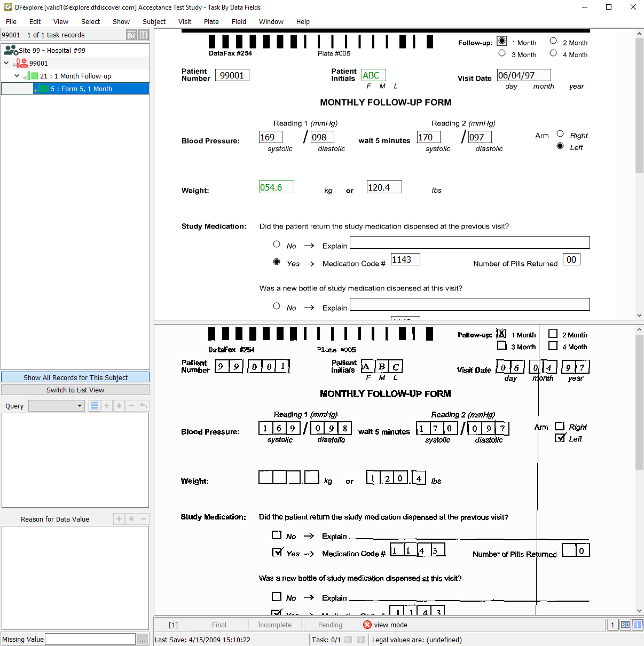
Task: Open the Plate menu
Action: (211, 22)
